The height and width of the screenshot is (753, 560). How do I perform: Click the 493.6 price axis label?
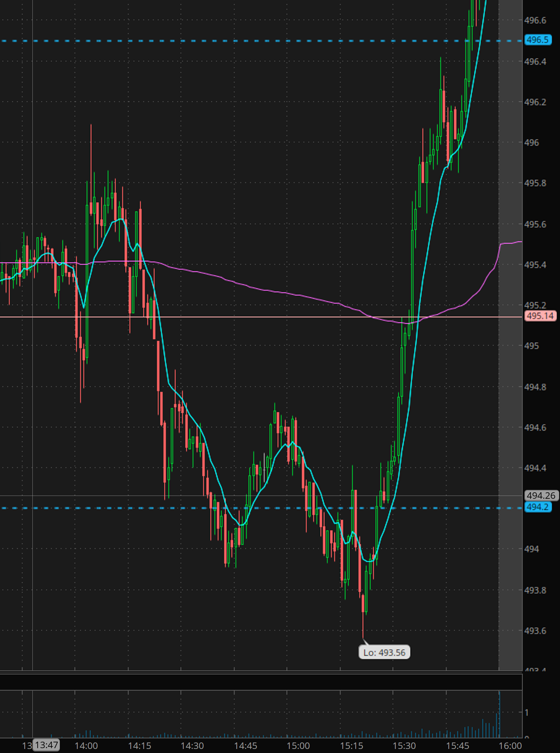click(x=535, y=631)
